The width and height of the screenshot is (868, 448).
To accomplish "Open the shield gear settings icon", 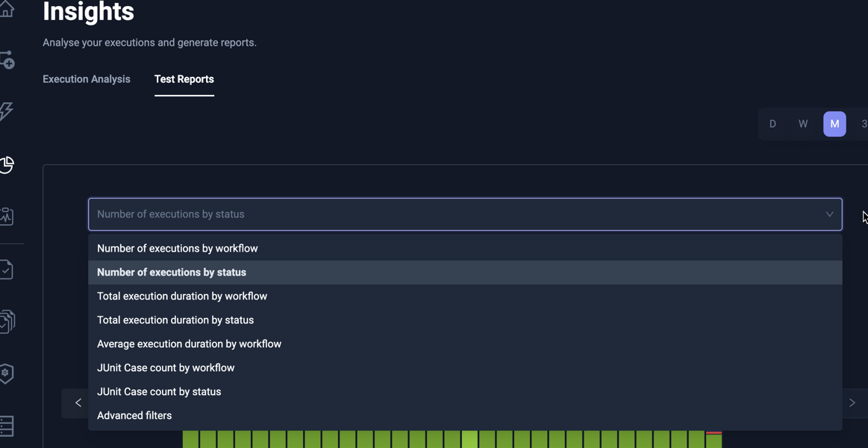I will (6, 373).
